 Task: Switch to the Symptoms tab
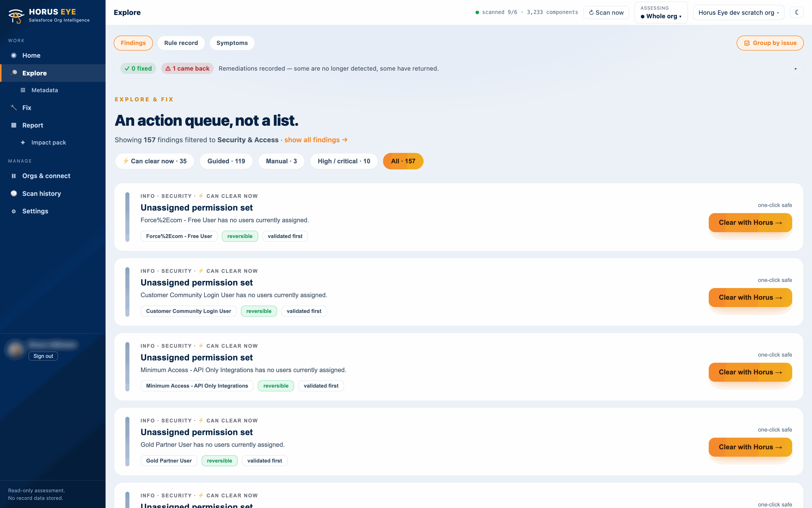tap(232, 43)
